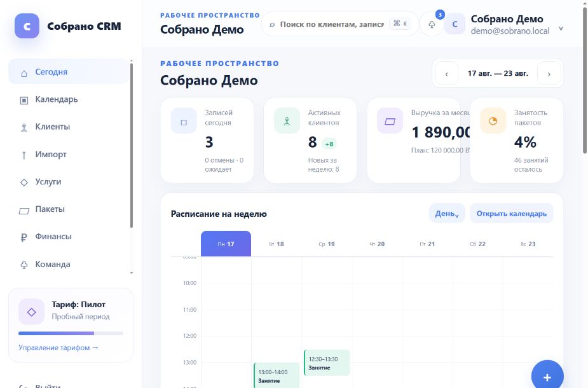Select the Сб 22 day tab

pos(477,244)
